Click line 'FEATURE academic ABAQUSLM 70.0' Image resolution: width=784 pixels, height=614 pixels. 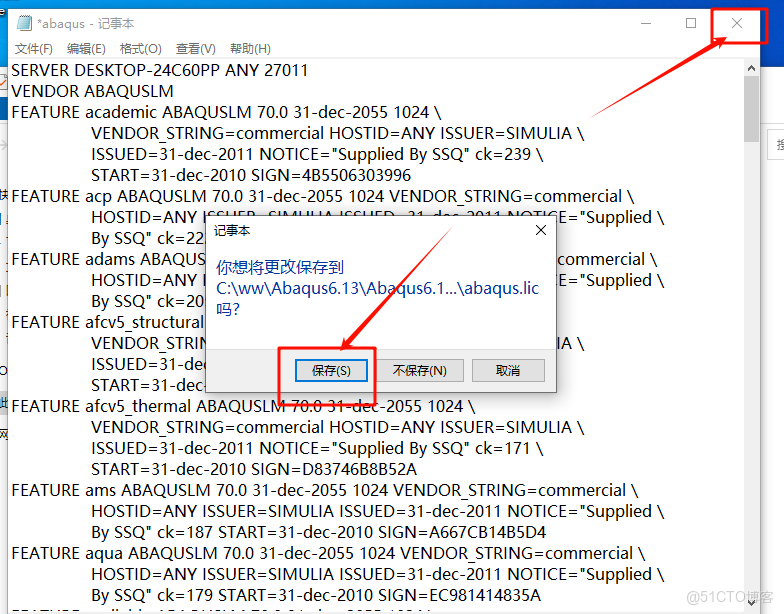[x=226, y=112]
